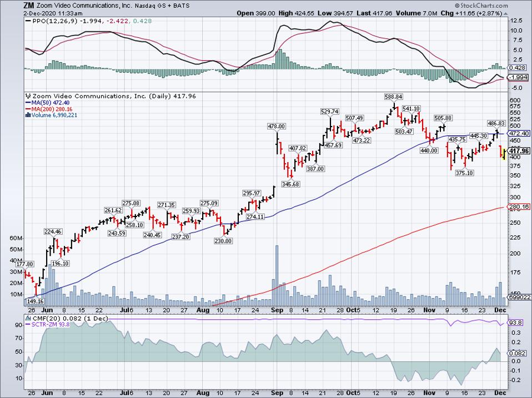Click the 243.59 price label
This screenshot has height=398, width=532.
(x=117, y=233)
